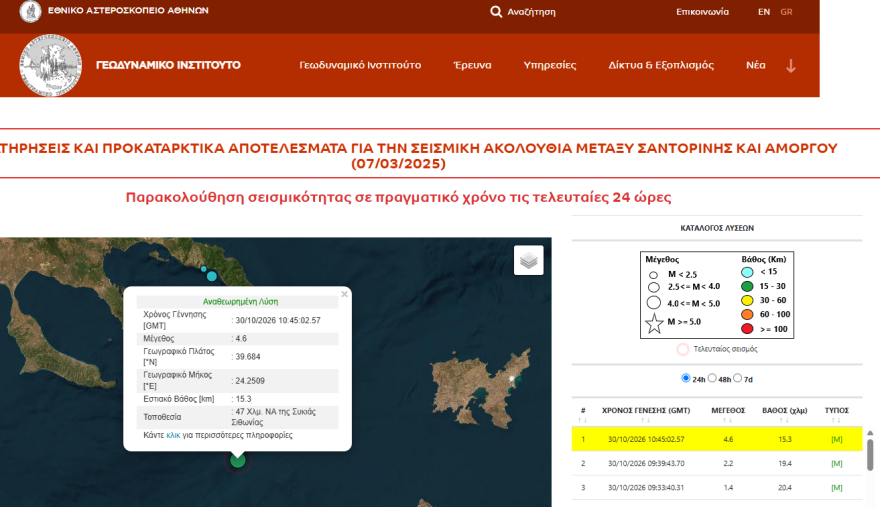The image size is (880, 507).
Task: Click the popup latitude value 39.684
Action: tap(248, 357)
